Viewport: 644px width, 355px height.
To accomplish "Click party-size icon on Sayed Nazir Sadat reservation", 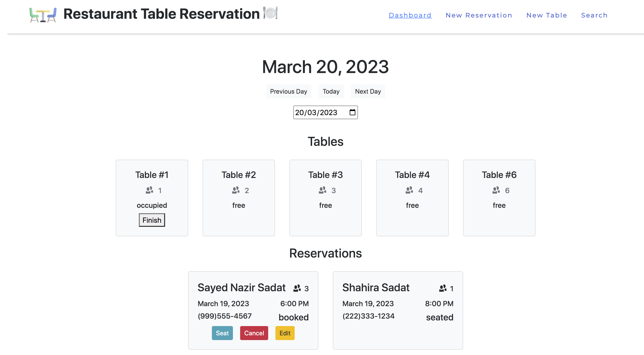I will (x=297, y=288).
